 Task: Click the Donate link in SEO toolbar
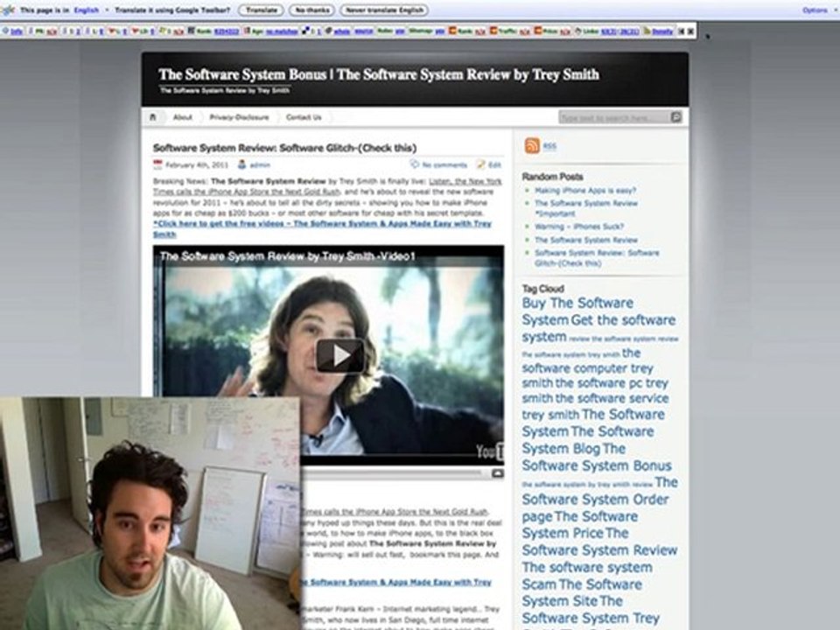pyautogui.click(x=662, y=31)
